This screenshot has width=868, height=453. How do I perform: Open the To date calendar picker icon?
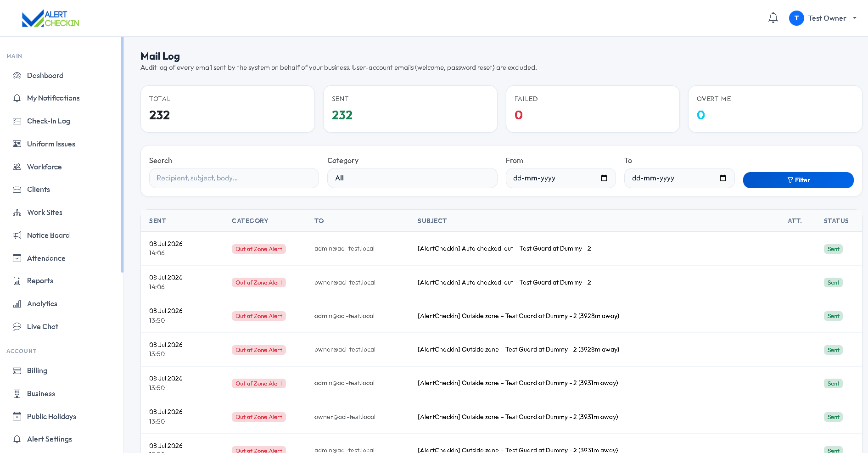click(723, 178)
